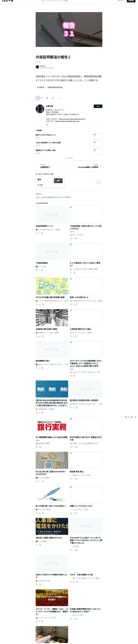The image size is (138, 644).
Task: Open article 「内容証明書」で読点は使うな
Action: click(x=86, y=227)
